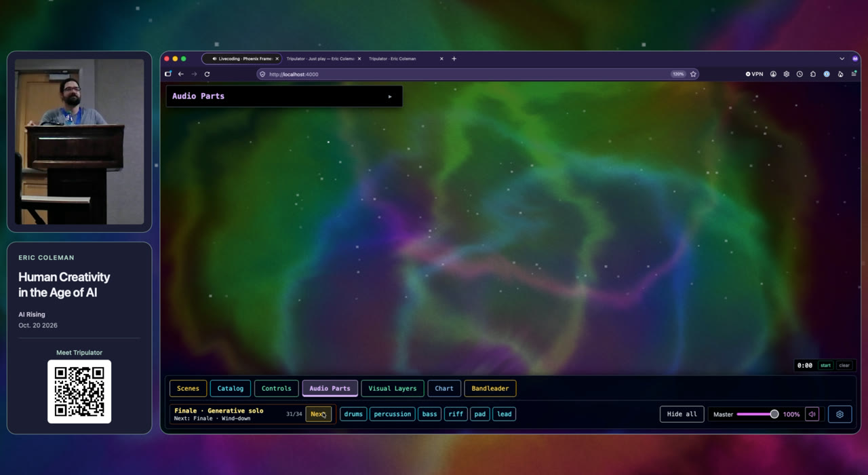Open the extensions puzzle icon
868x475 pixels.
coord(813,74)
